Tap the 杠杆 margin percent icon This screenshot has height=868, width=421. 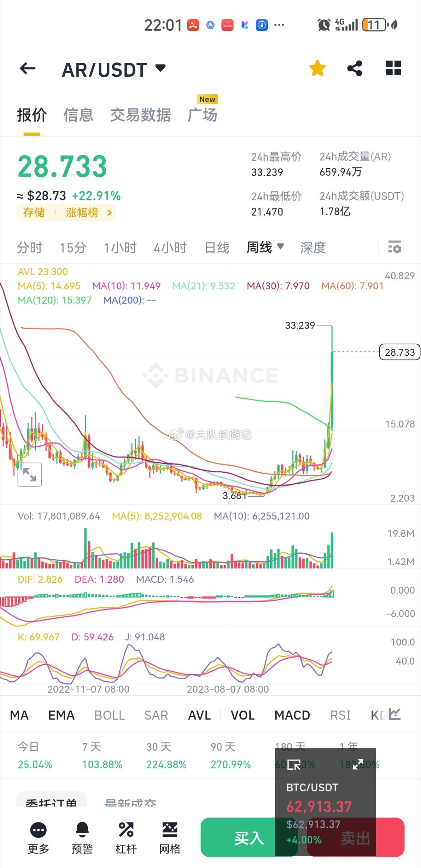tap(126, 830)
